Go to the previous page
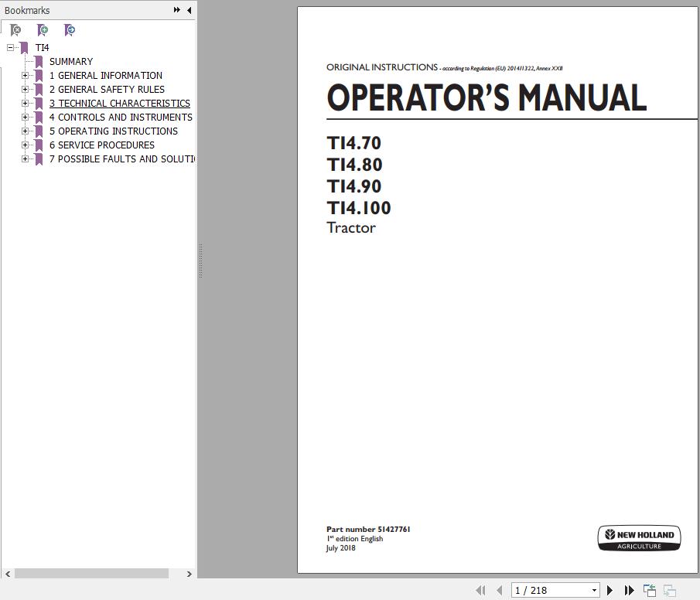 click(499, 590)
